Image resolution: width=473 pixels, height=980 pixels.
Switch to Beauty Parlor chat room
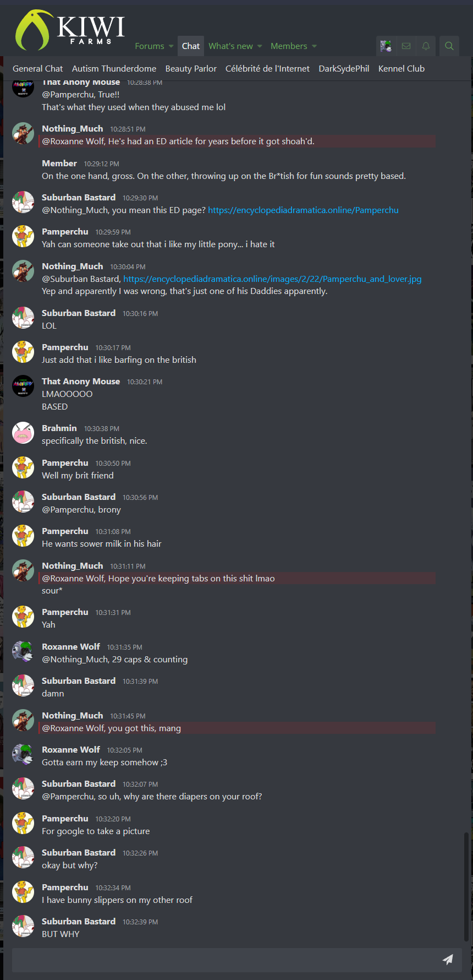point(191,69)
